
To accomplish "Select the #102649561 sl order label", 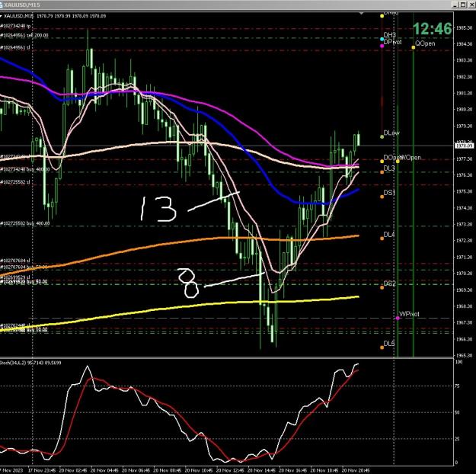I will 15,48.
